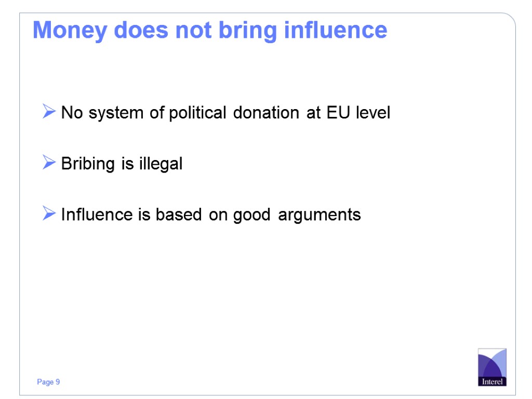Click the word based in third bullet
The width and height of the screenshot is (532, 399).
pyautogui.click(x=178, y=214)
